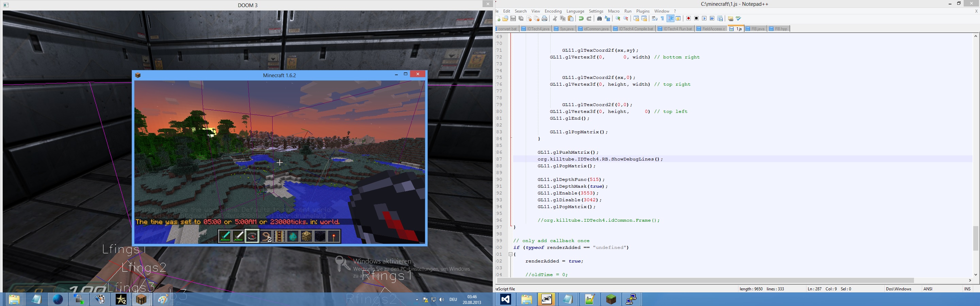
Task: Switch to the idCommon.java tab
Action: click(x=593, y=29)
